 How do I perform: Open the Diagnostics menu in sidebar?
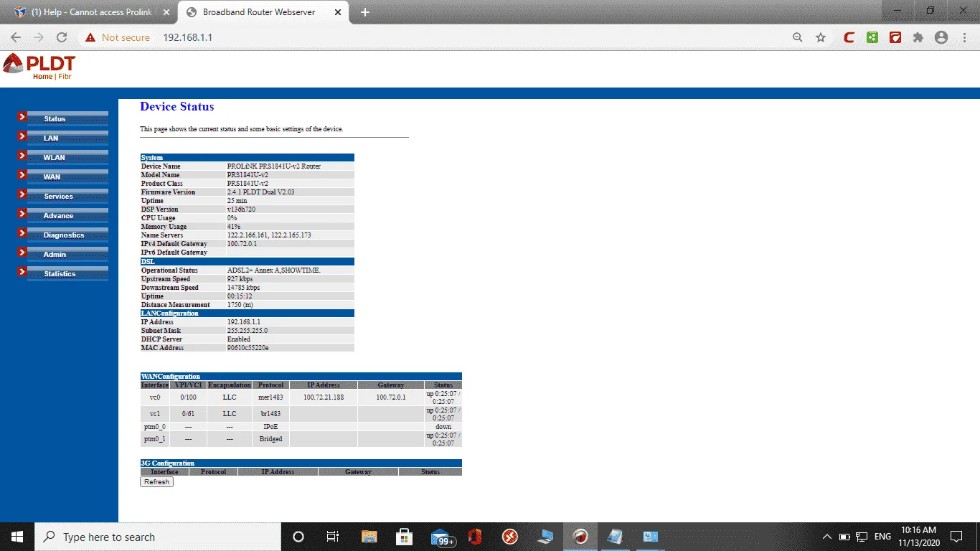pyautogui.click(x=67, y=235)
